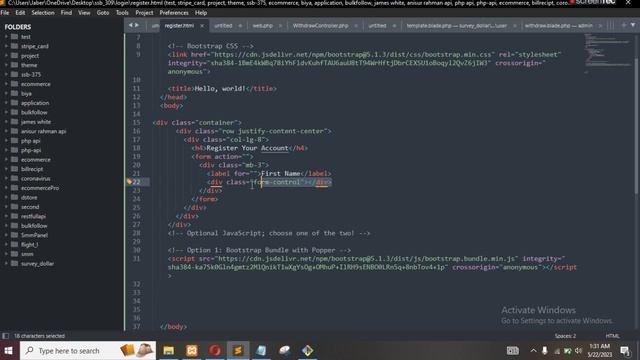Click the new tab plus icon
Image resolution: width=640 pixels, height=360 pixels.
tap(623, 25)
